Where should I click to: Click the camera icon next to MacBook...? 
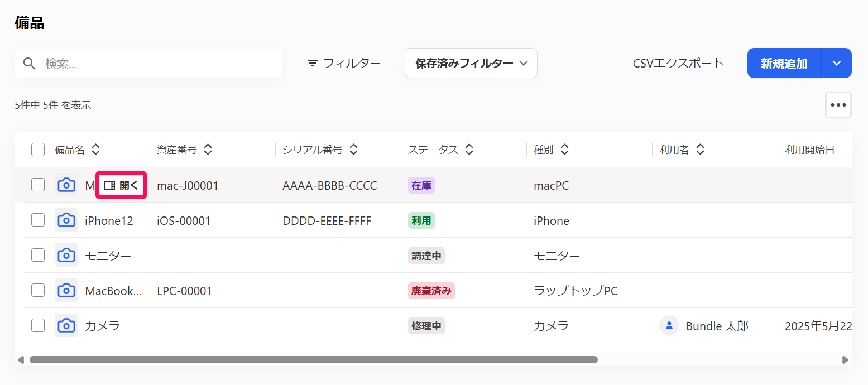(66, 290)
